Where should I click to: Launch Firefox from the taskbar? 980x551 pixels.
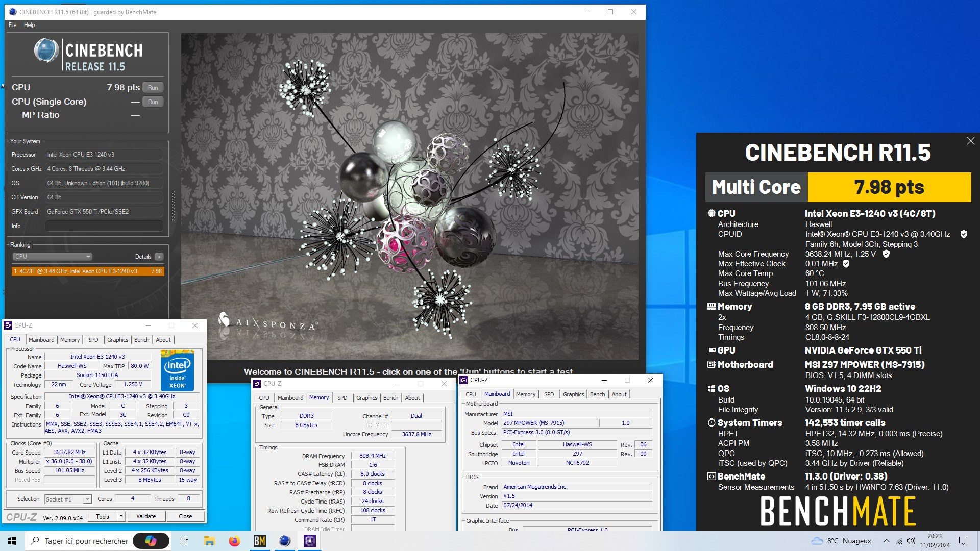point(234,541)
